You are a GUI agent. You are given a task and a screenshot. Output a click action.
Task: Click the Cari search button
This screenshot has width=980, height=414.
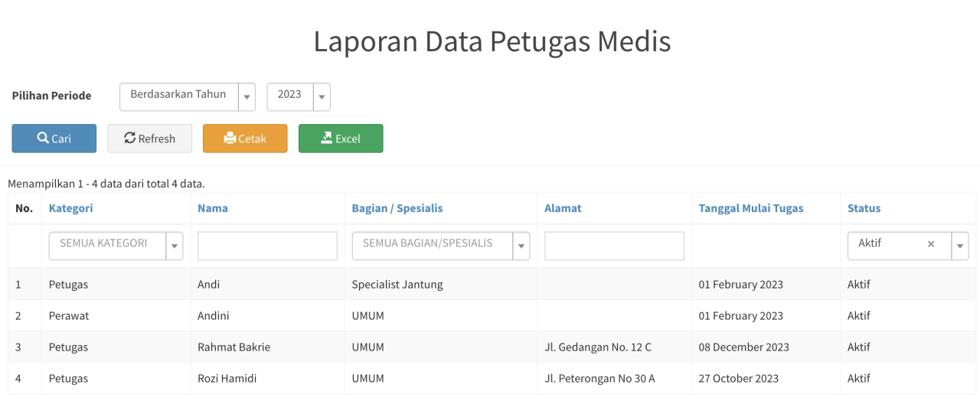click(54, 139)
